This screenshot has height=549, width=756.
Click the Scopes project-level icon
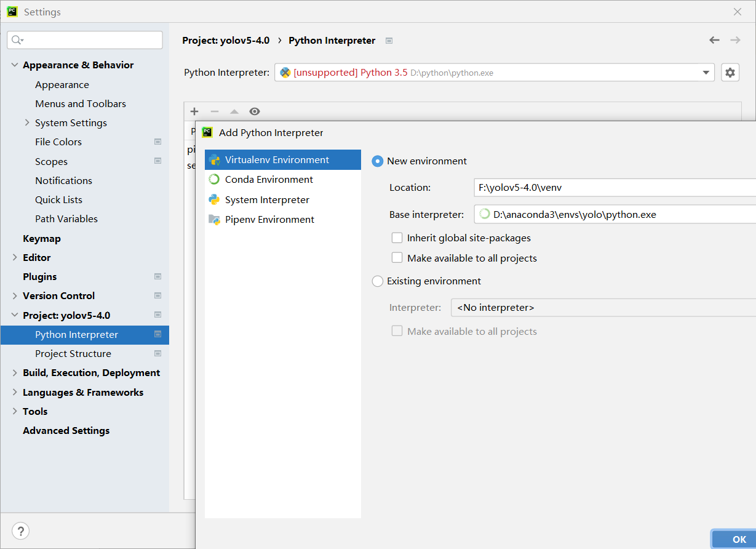click(x=158, y=161)
